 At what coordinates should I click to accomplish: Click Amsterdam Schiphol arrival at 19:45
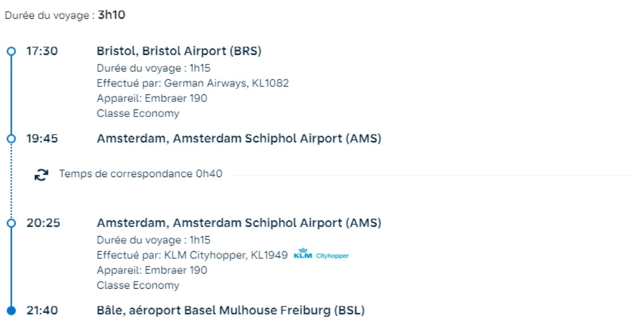(239, 138)
